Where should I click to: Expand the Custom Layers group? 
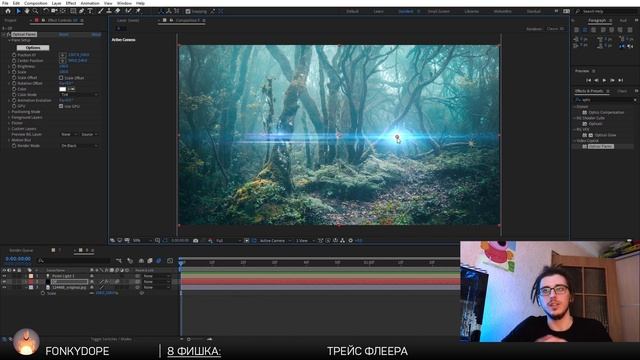[x=9, y=129]
